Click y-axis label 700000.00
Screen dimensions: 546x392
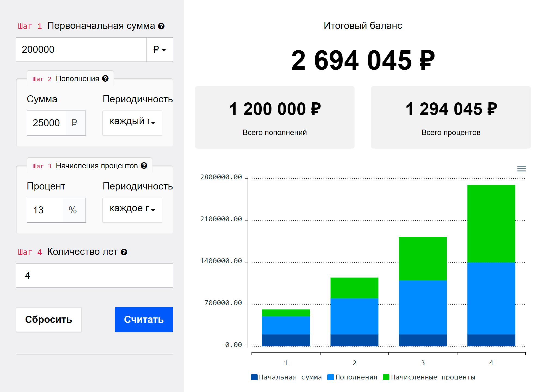(x=223, y=303)
